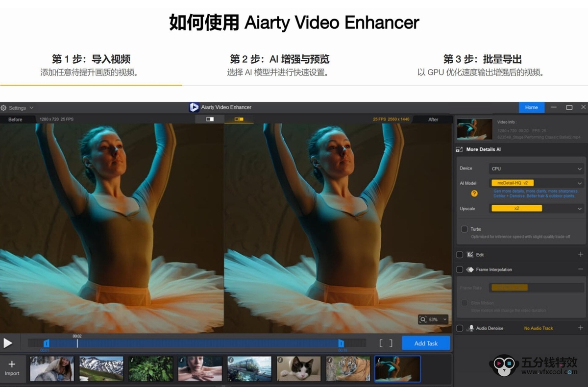
Task: Click the Home button
Action: pyautogui.click(x=532, y=107)
